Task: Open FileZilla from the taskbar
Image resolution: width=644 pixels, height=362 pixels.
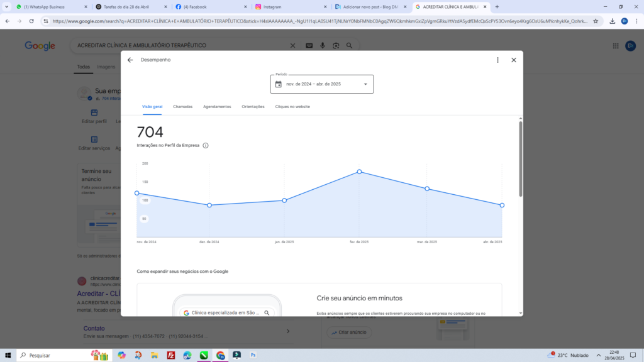Action: 171,356
